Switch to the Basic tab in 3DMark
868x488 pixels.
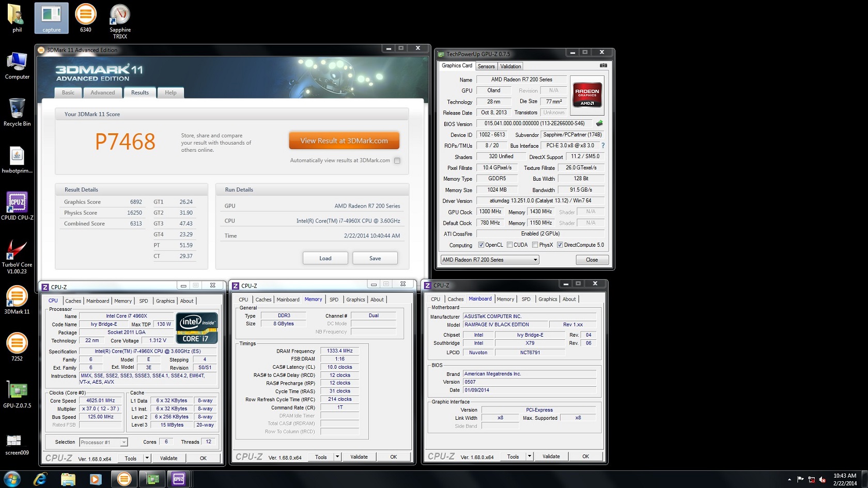[68, 92]
